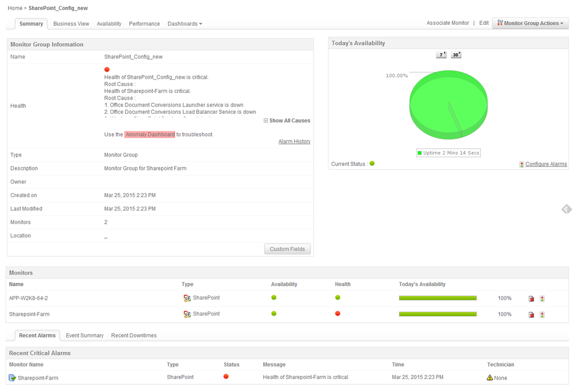The height and width of the screenshot is (392, 572).
Task: Click availability status icon of APP-W2K8-64-2
Action: (x=274, y=297)
